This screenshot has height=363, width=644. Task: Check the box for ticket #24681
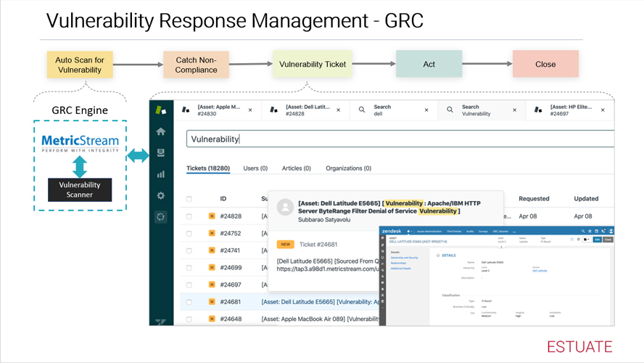[189, 302]
